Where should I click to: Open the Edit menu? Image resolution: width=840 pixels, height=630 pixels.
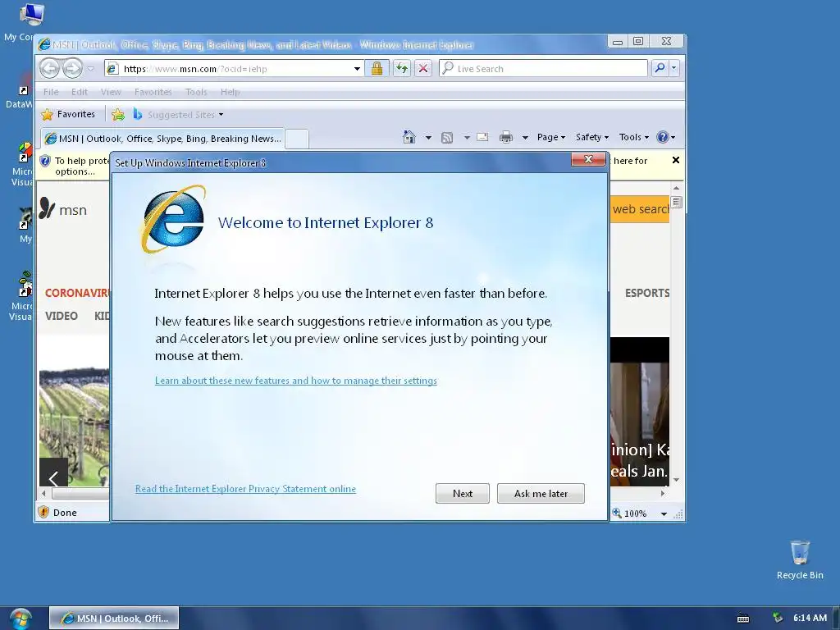[x=80, y=92]
